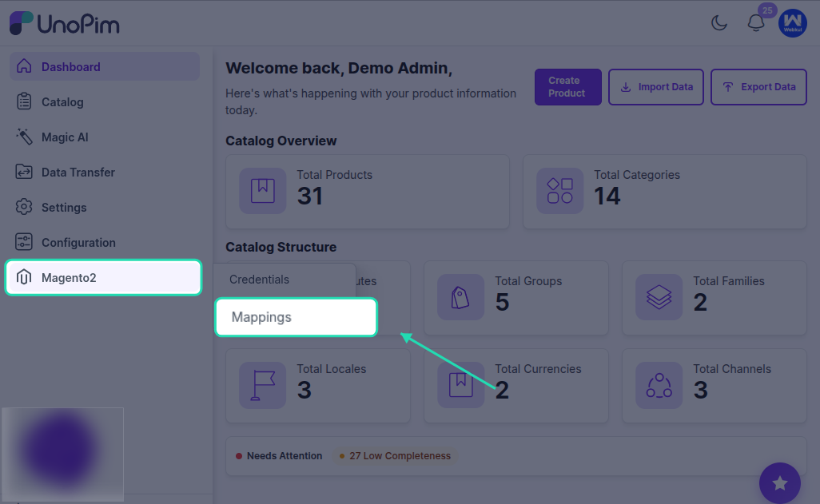
Task: Open Data Transfer menu item
Action: click(x=105, y=172)
